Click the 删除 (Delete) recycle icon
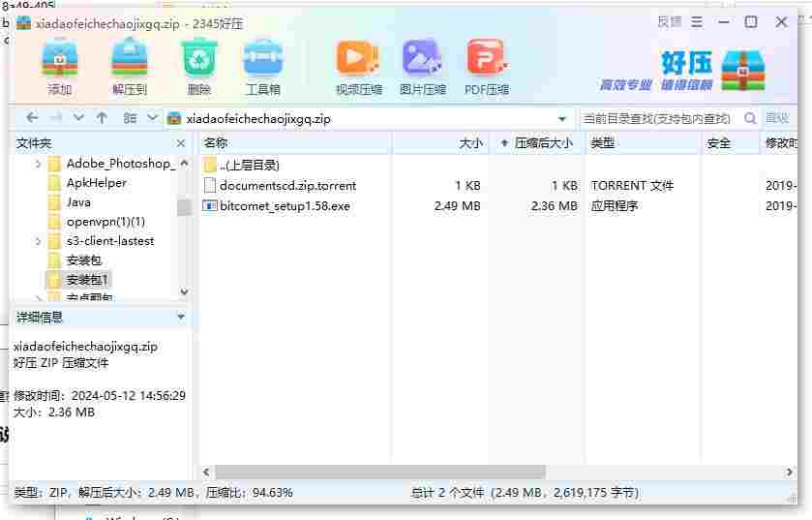812x520 pixels. pyautogui.click(x=198, y=68)
